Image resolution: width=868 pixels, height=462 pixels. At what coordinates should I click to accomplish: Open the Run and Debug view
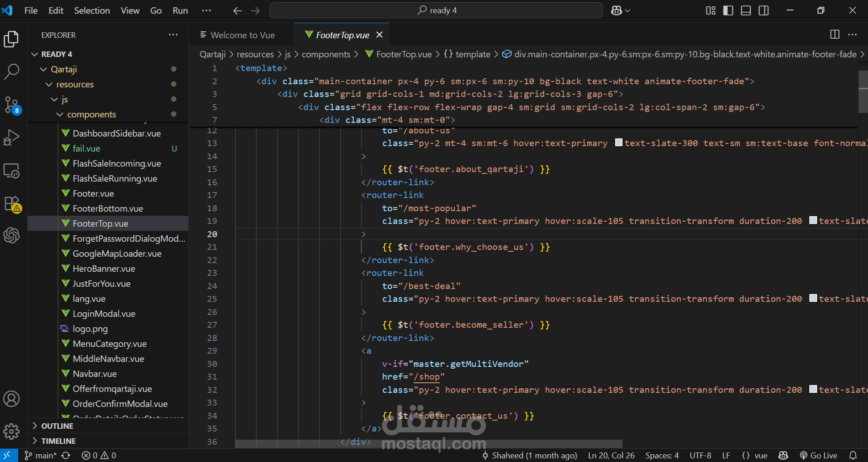[x=11, y=137]
